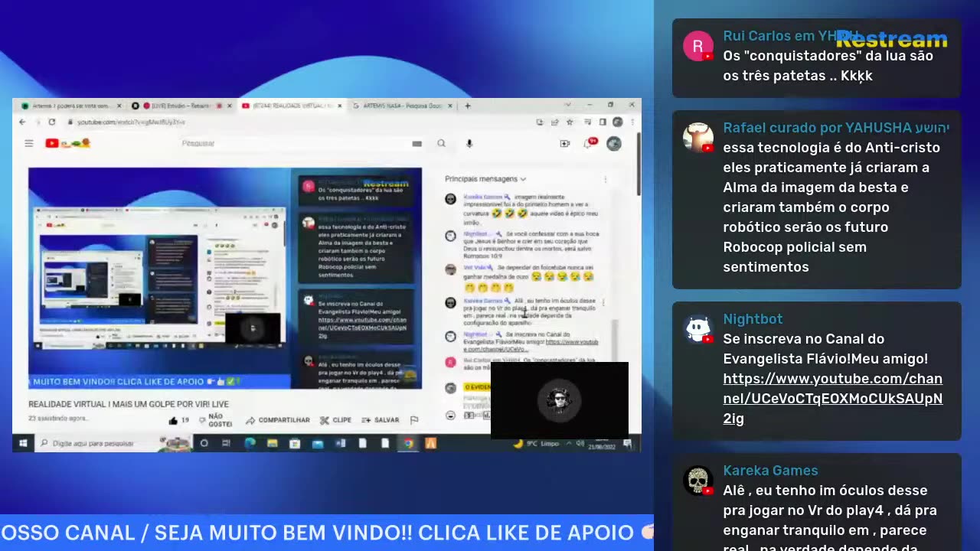Expand the Principais mensagens chat dropdown
Viewport: 980px width, 551px height.
click(x=485, y=179)
